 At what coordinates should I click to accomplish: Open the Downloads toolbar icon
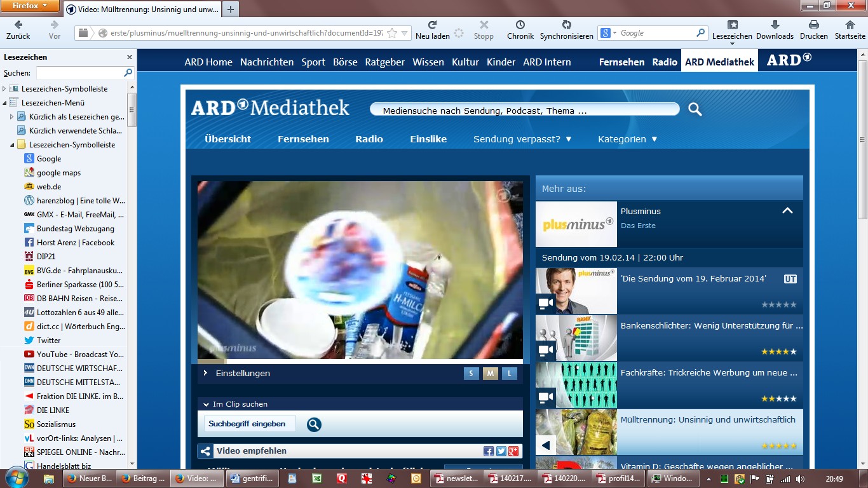775,25
